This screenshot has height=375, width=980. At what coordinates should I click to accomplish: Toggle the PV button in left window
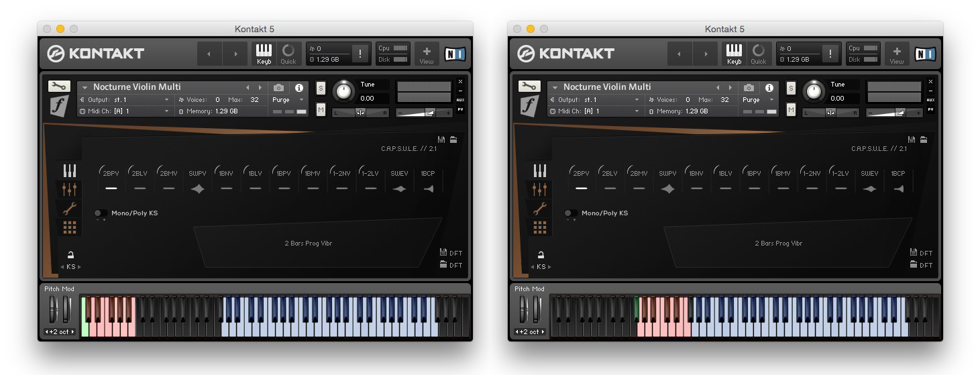(x=460, y=109)
